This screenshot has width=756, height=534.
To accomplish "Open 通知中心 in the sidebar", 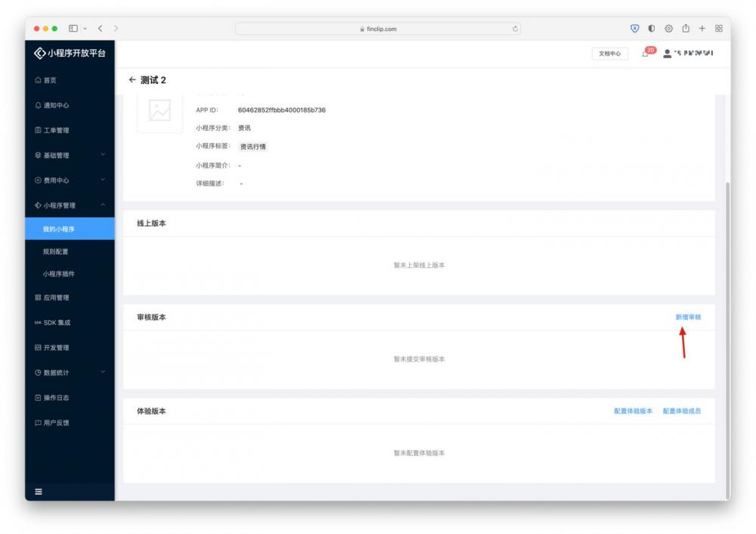I will point(70,105).
